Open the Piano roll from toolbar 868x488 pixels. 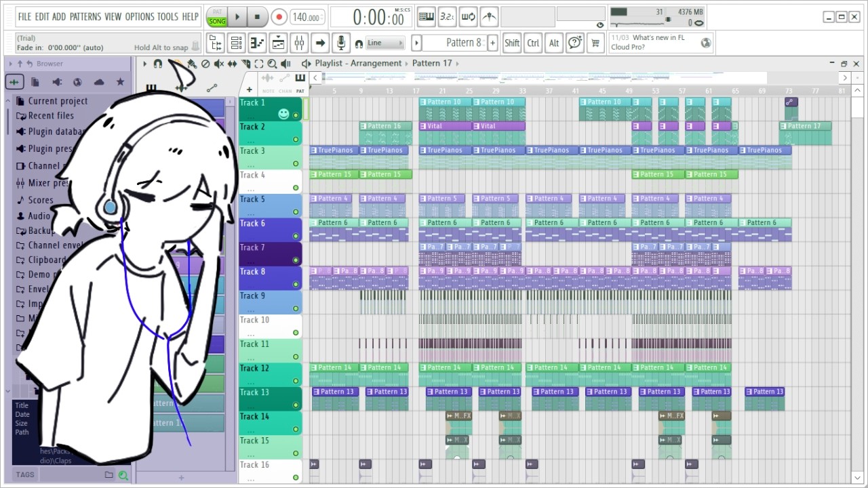(x=257, y=43)
